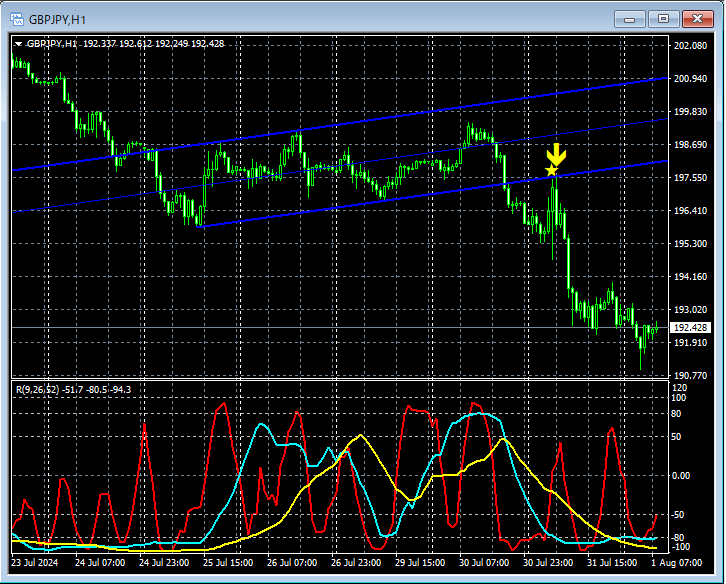Click the indicator scale value 120

[679, 388]
